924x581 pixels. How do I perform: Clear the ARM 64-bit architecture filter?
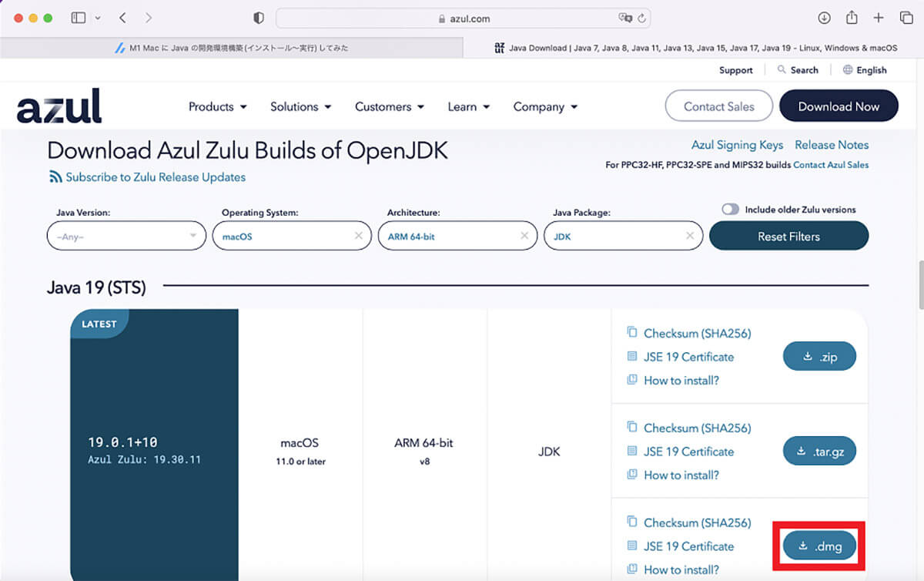[524, 236]
